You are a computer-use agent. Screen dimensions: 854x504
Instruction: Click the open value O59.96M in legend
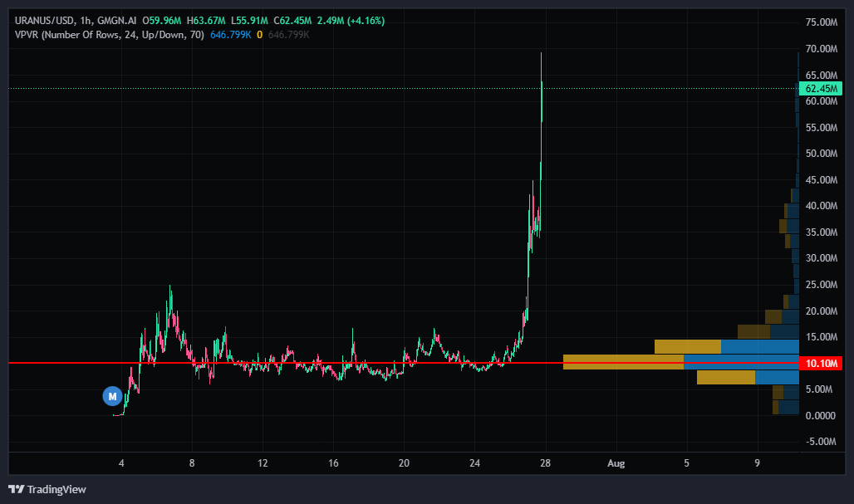[x=162, y=21]
